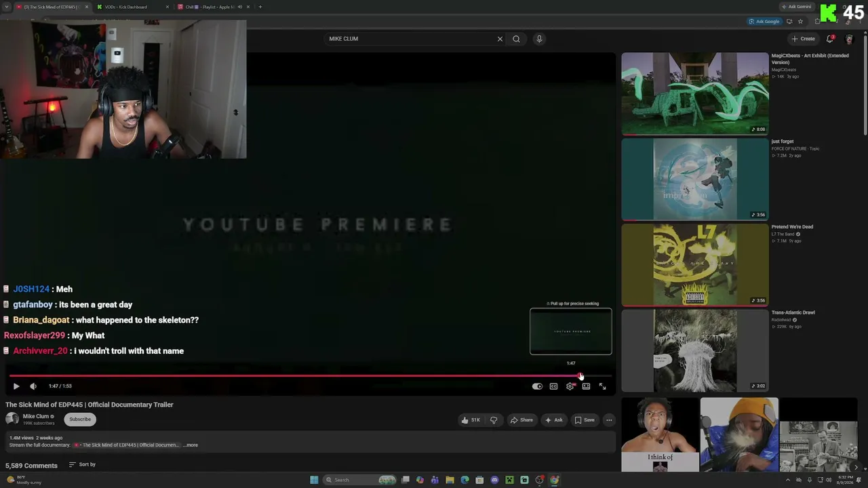This screenshot has height=488, width=868.
Task: Toggle the autoplay switch in the player
Action: (x=537, y=386)
